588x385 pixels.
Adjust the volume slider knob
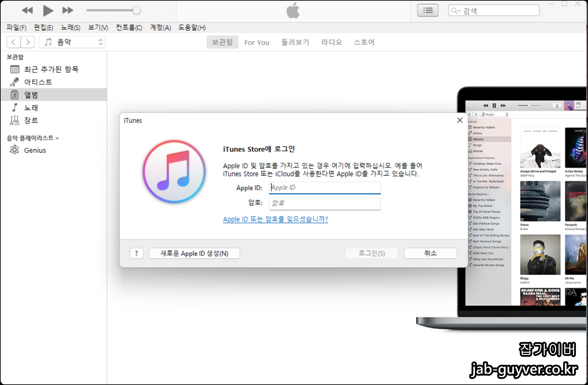tap(137, 10)
